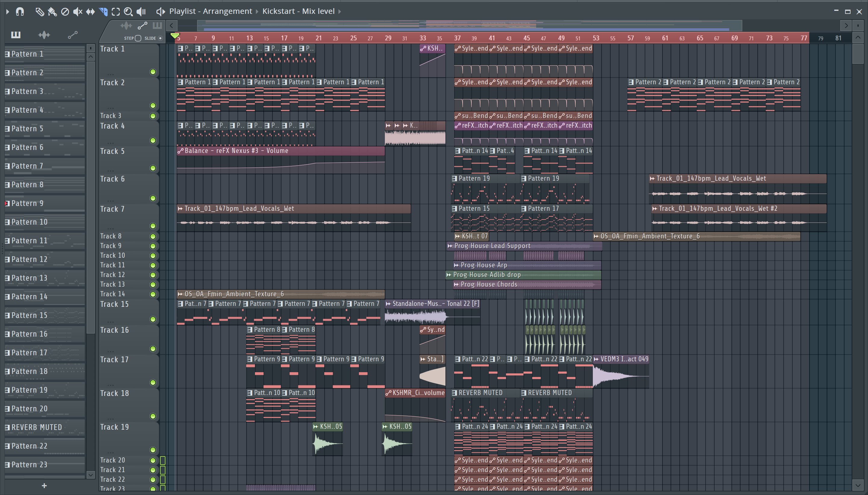The height and width of the screenshot is (495, 868).
Task: Mute Track 3 with green LED
Action: pyautogui.click(x=153, y=116)
